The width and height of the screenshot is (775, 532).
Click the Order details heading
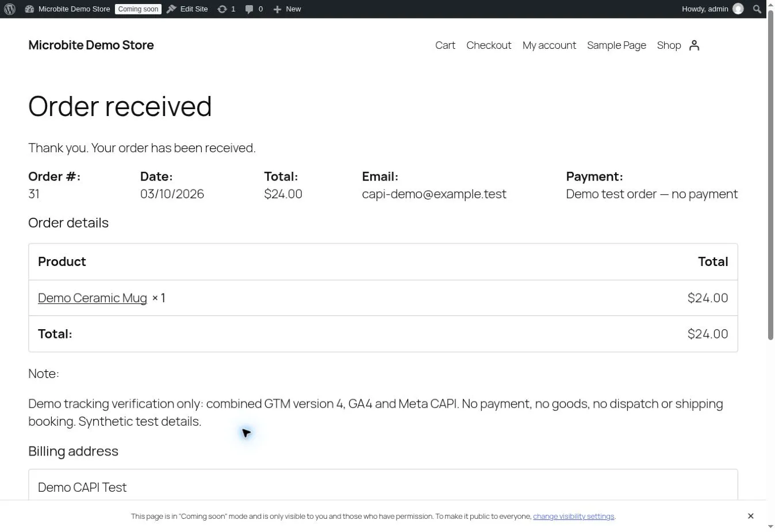(x=68, y=223)
